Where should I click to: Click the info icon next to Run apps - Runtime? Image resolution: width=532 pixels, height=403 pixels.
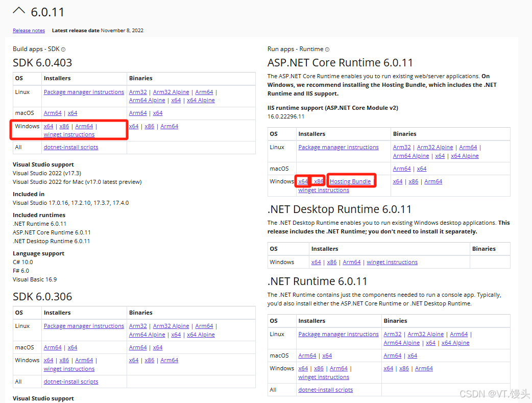coord(327,50)
